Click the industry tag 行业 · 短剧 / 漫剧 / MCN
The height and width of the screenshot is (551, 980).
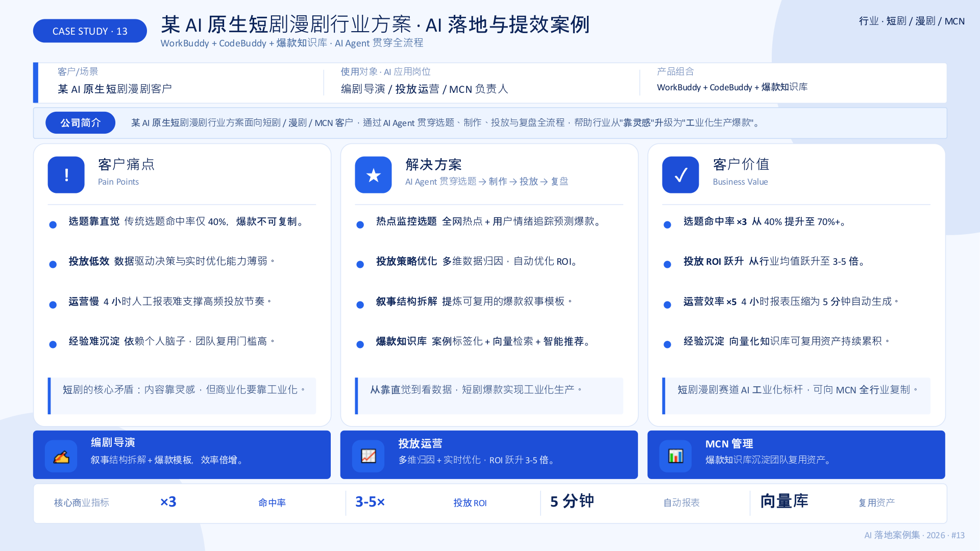(x=912, y=21)
